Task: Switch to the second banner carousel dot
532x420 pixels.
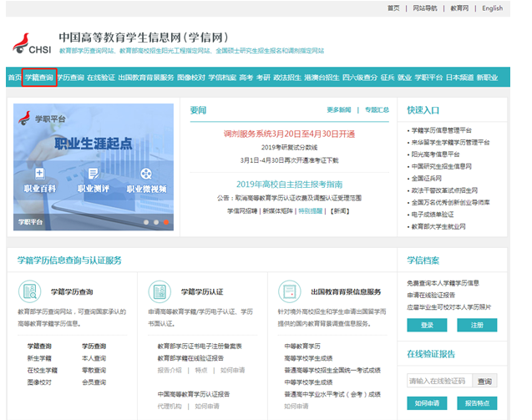Action: click(x=156, y=222)
